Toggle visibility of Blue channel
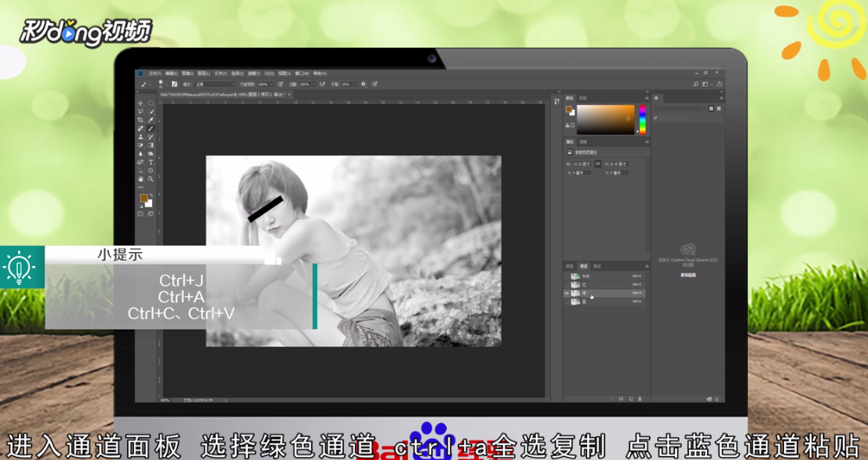The width and height of the screenshot is (868, 460). [567, 301]
